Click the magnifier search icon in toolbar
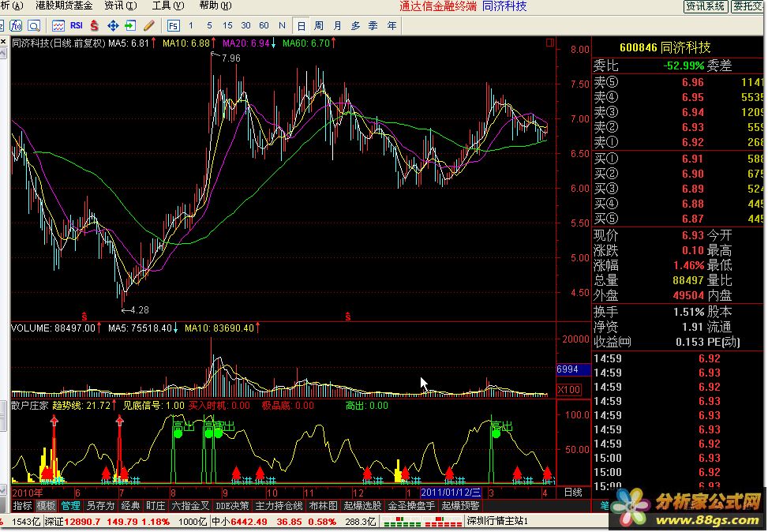 (x=34, y=25)
